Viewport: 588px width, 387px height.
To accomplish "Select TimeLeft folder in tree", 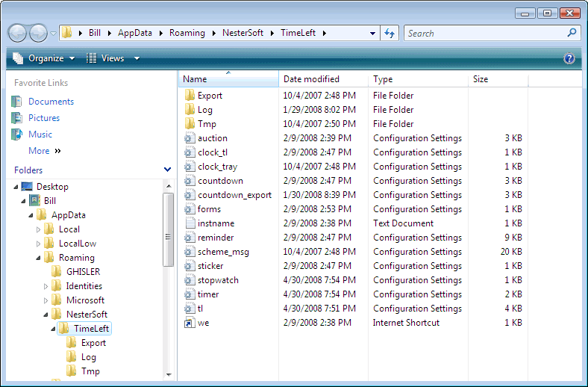I will tap(91, 329).
